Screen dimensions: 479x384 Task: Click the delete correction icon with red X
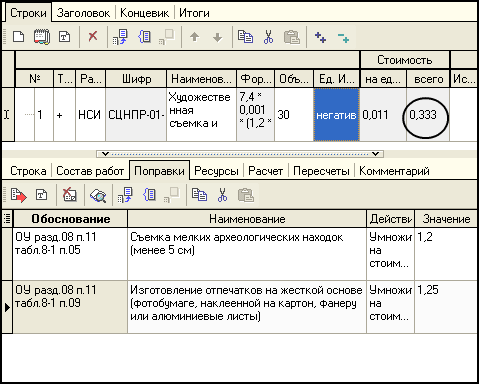pos(70,194)
